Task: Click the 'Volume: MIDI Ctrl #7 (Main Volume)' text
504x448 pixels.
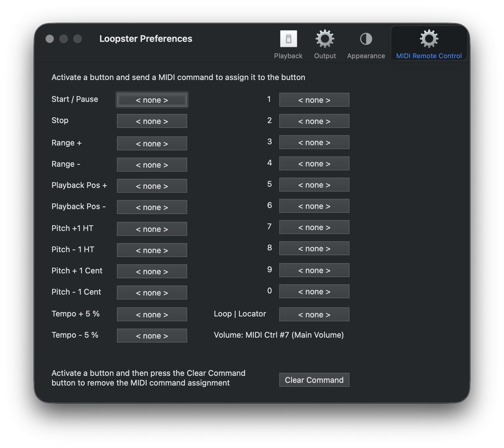Action: 279,335
